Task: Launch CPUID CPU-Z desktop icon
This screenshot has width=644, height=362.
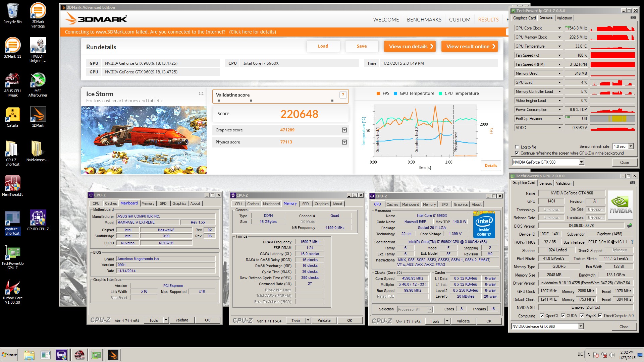Action: pyautogui.click(x=38, y=221)
